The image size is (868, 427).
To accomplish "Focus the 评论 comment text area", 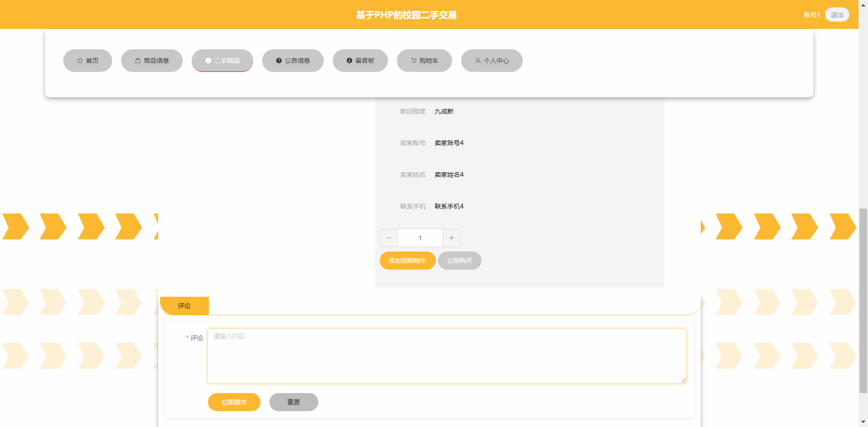I will (447, 356).
